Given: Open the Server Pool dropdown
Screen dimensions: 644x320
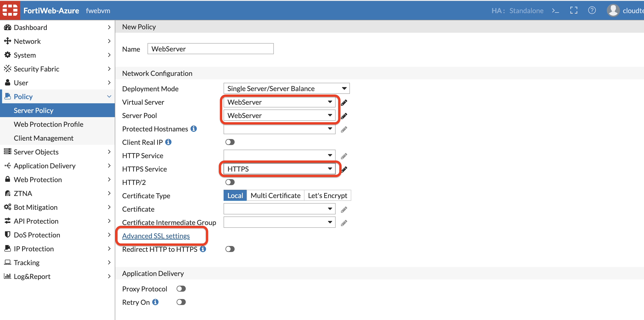Looking at the screenshot, I should 279,116.
